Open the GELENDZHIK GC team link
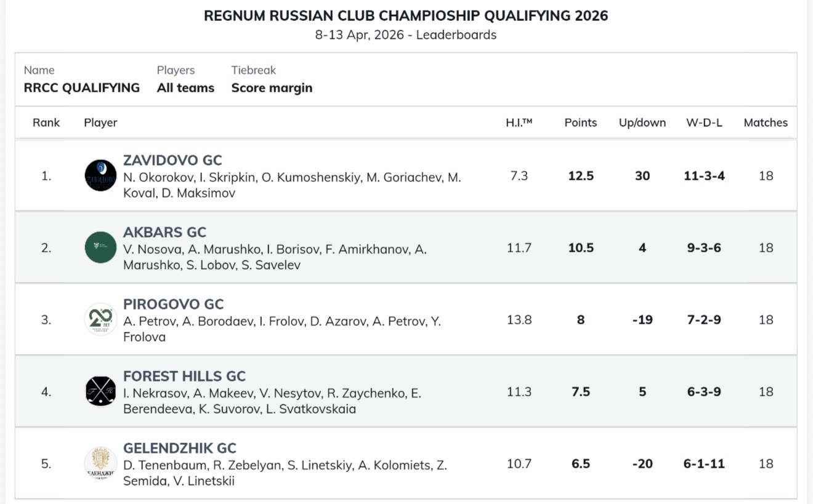This screenshot has width=813, height=504. tap(180, 448)
